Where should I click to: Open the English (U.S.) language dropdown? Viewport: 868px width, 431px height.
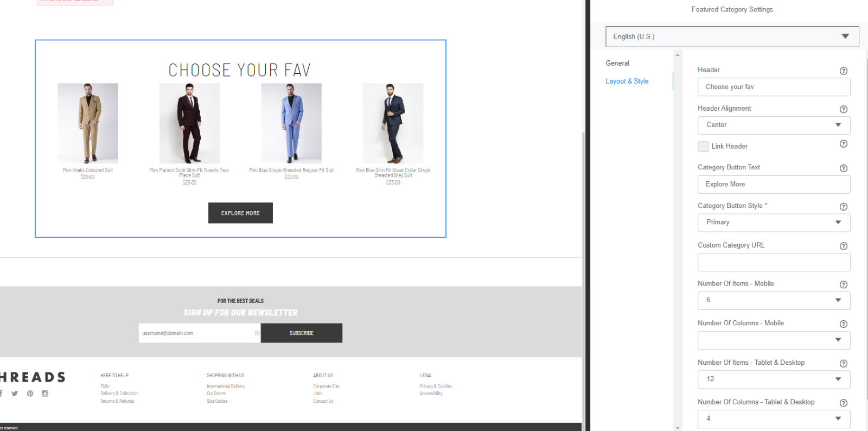tap(732, 37)
